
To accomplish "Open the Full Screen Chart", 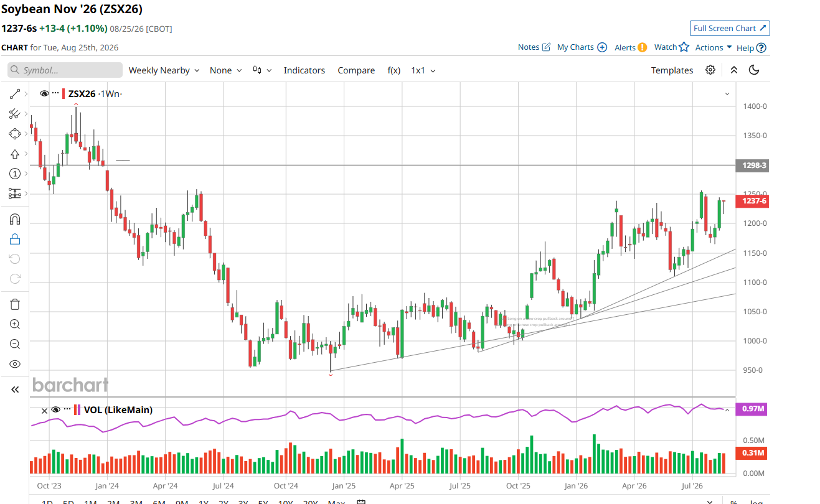I will [x=730, y=28].
